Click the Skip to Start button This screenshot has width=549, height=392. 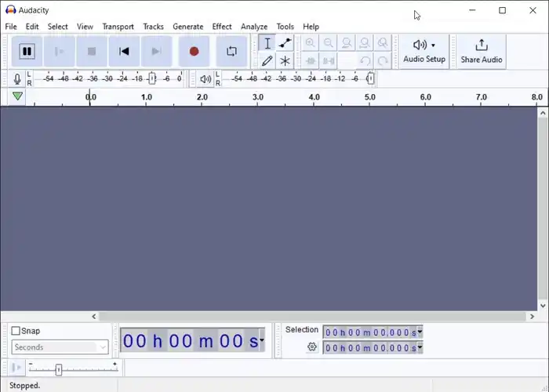coord(124,52)
